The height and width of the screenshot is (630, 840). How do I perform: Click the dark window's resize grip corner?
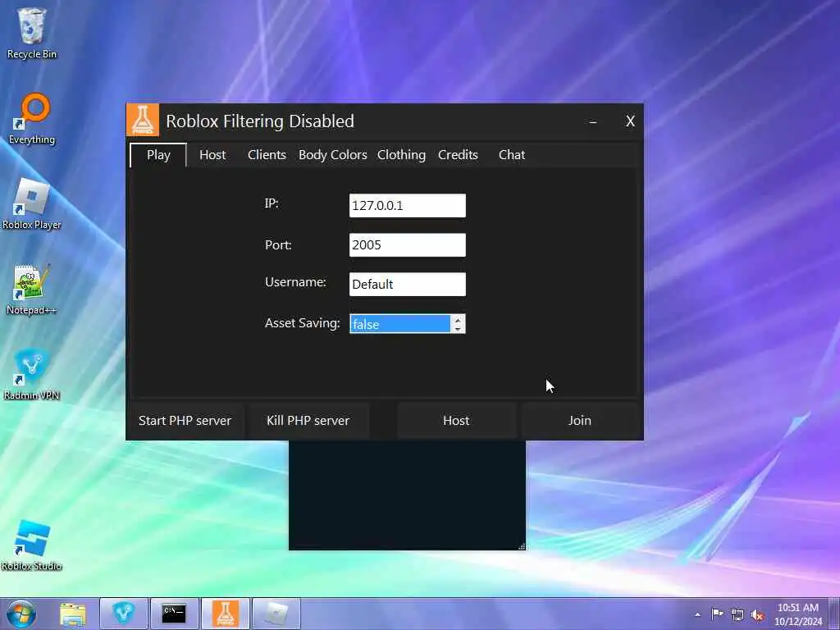(x=521, y=546)
